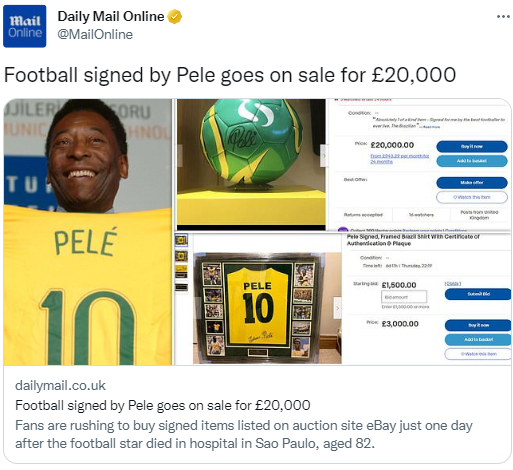Open the card headline about the £20,000 football
The width and height of the screenshot is (513, 470).
tap(163, 405)
